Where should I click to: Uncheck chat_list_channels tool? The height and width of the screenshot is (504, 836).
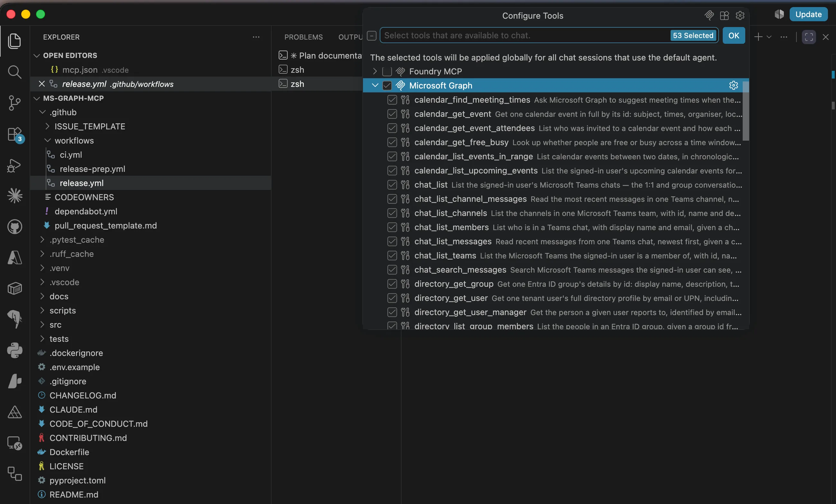[392, 213]
